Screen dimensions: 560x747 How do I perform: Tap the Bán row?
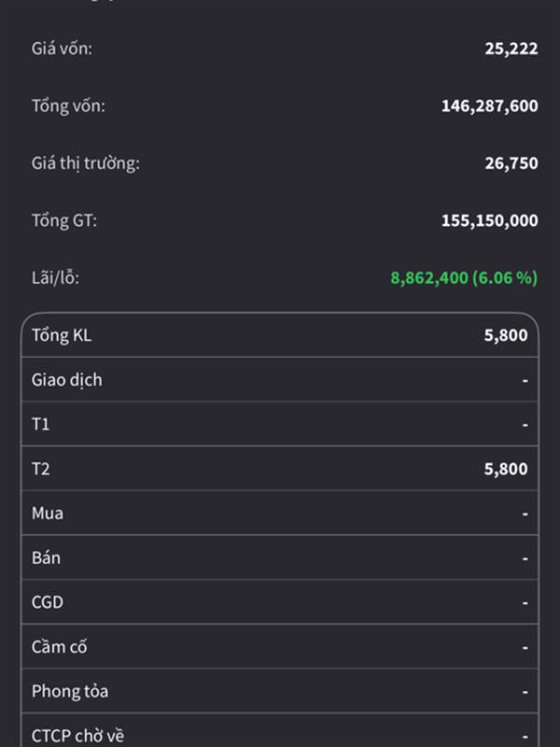tap(280, 557)
